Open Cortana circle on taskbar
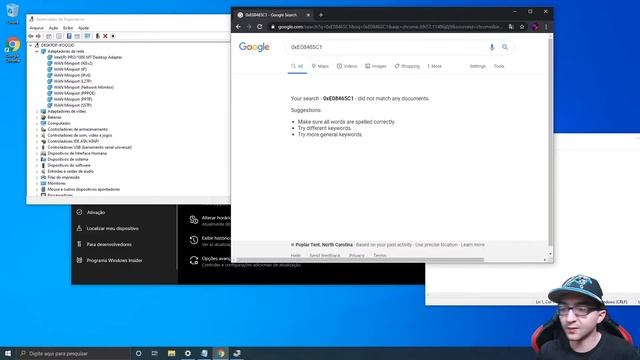Screen dimensions: 640x360 138,353
